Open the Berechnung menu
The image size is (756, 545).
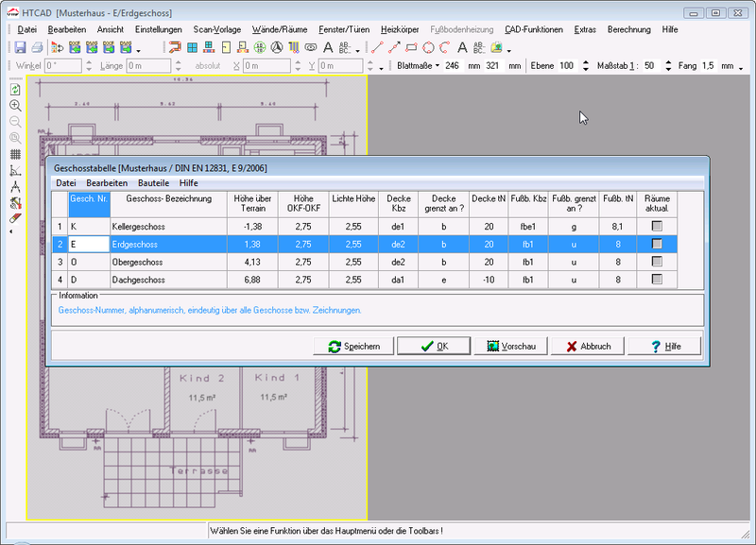pos(628,29)
